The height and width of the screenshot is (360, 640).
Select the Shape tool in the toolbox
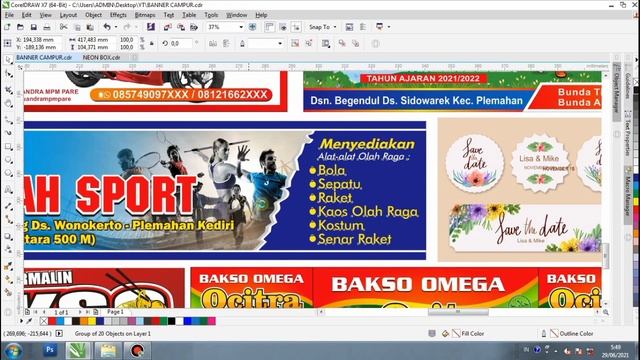[x=8, y=74]
